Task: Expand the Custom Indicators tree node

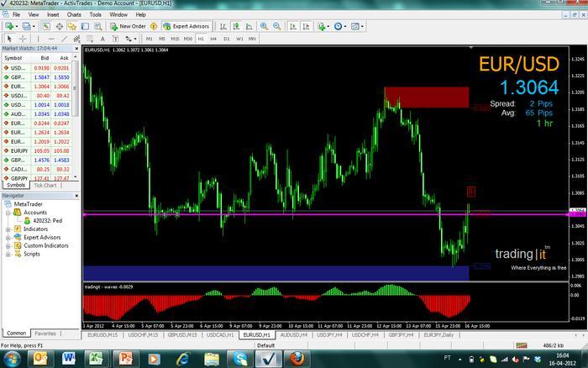Action: point(8,246)
